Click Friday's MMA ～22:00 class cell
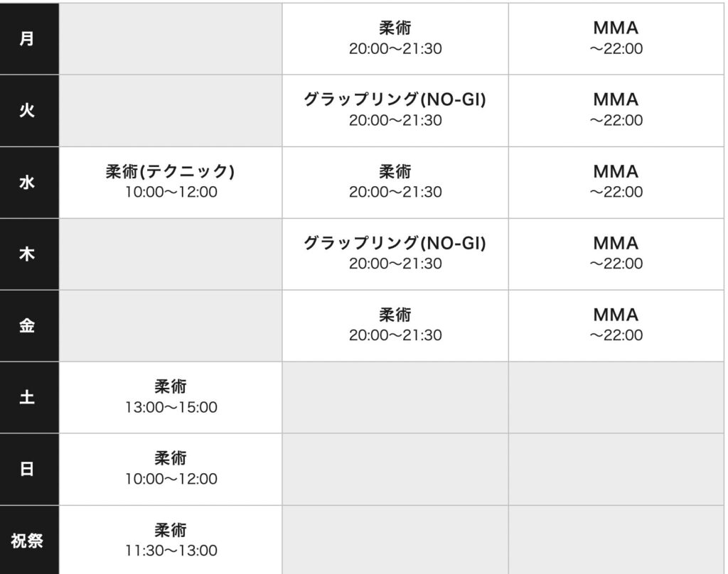Viewport: 728px width, 574px height. (616, 325)
